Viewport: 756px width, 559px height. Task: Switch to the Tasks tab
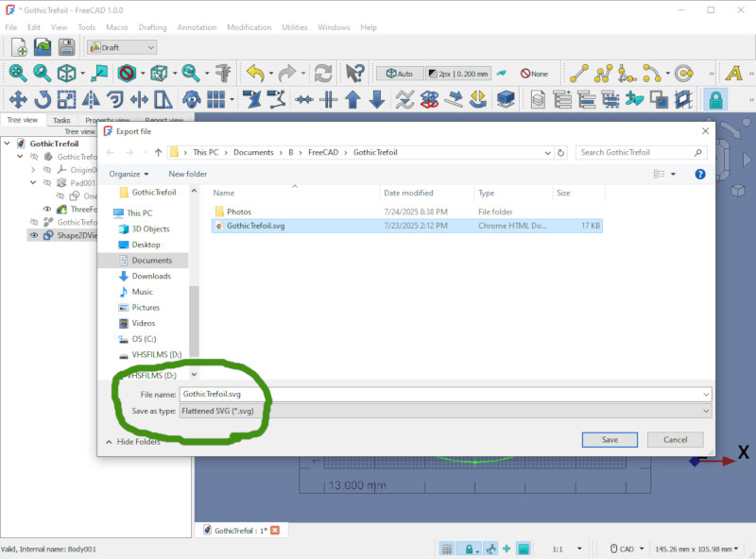61,120
